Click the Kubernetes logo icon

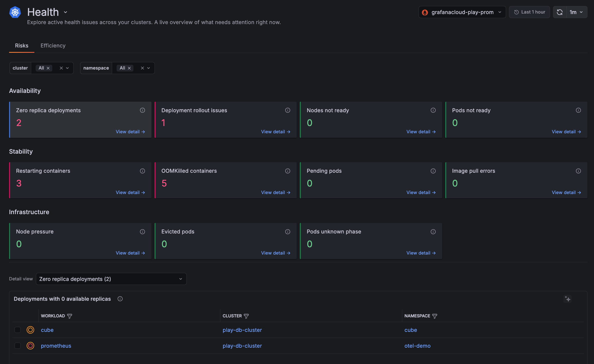15,12
